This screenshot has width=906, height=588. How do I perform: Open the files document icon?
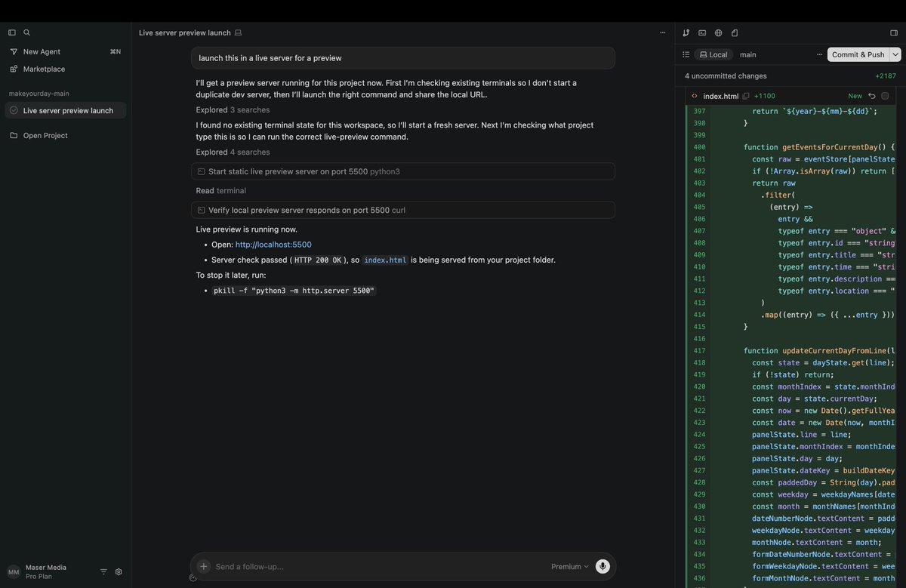(x=735, y=32)
